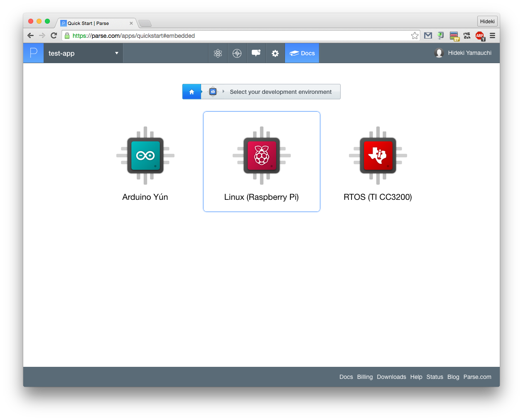The width and height of the screenshot is (523, 420).
Task: Open the app Settings gear icon
Action: click(275, 53)
